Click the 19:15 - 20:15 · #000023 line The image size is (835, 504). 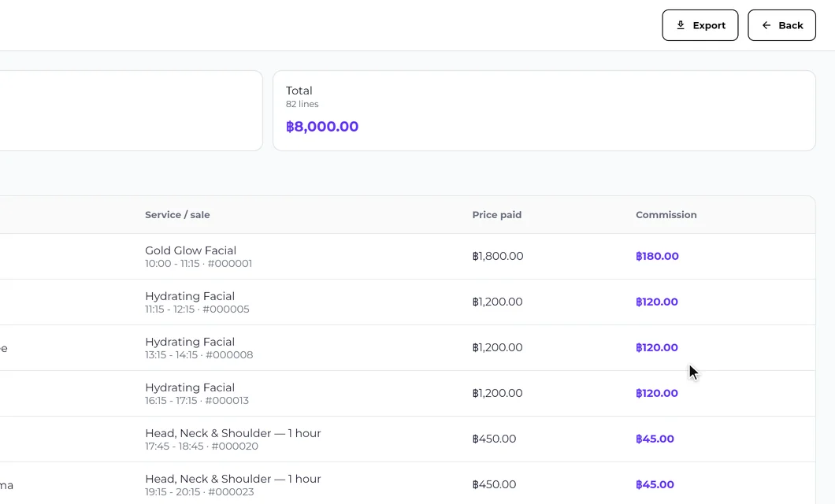point(199,492)
